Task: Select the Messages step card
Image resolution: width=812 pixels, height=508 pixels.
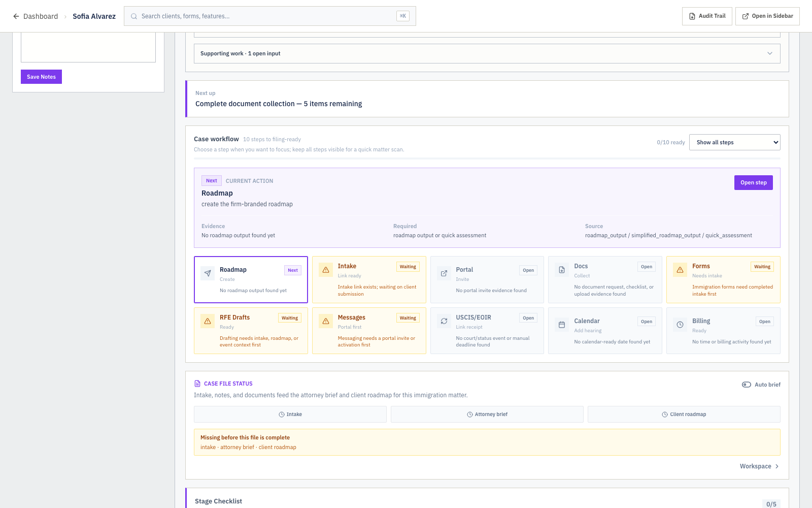Action: click(369, 331)
